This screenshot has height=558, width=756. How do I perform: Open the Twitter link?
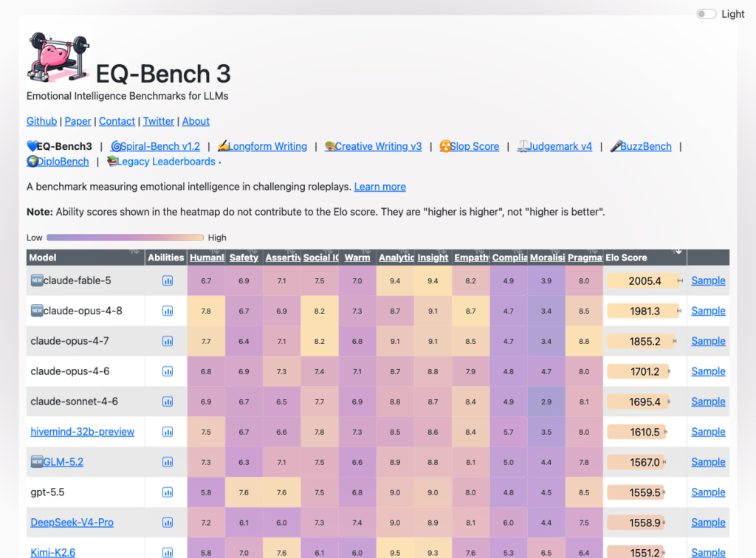(159, 122)
